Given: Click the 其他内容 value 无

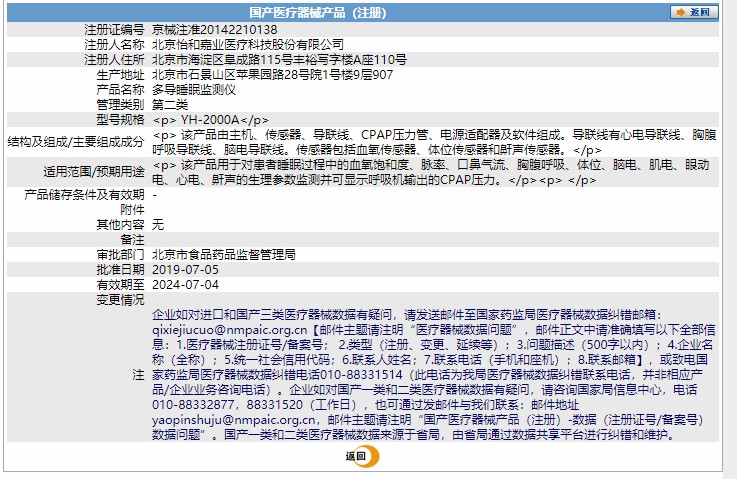Looking at the screenshot, I should [158, 225].
